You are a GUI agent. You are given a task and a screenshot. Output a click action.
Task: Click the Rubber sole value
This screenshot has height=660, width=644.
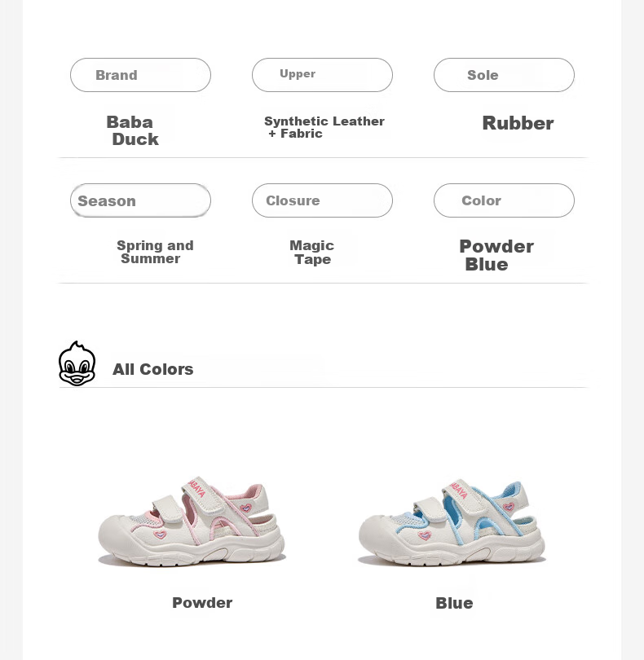(518, 123)
